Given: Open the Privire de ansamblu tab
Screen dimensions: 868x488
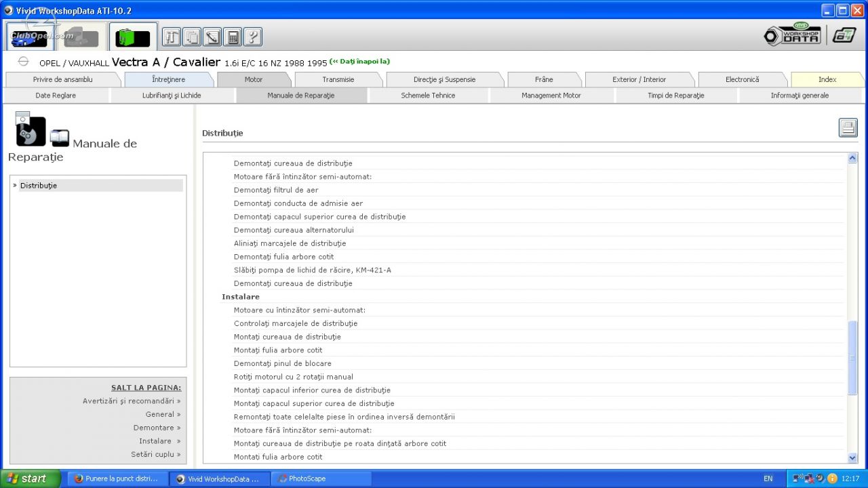Looking at the screenshot, I should point(62,79).
